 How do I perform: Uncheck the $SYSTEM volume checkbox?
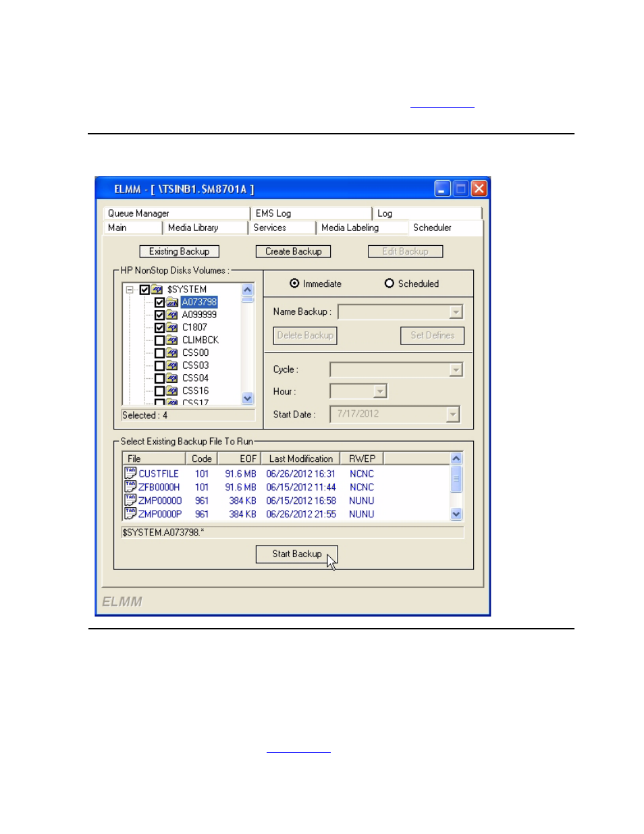coord(144,290)
